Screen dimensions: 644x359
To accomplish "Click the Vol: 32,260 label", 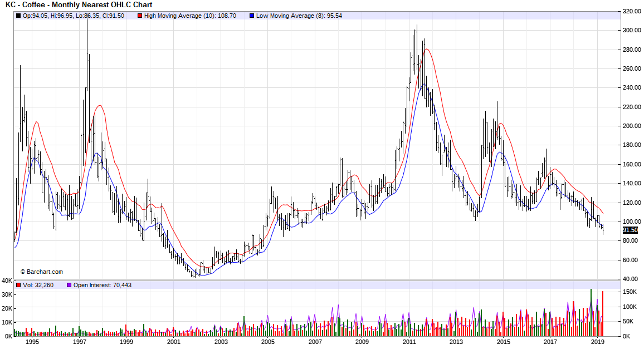I will coord(38,285).
